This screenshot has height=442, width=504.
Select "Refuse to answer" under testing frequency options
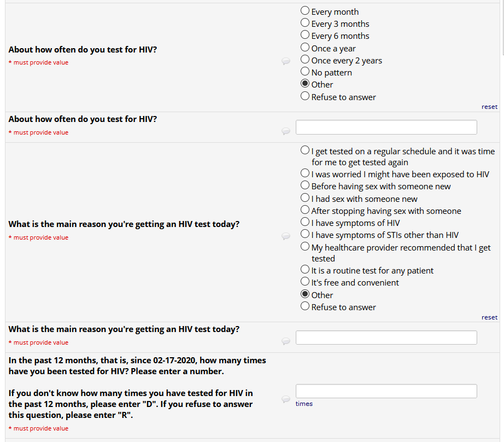coord(305,97)
